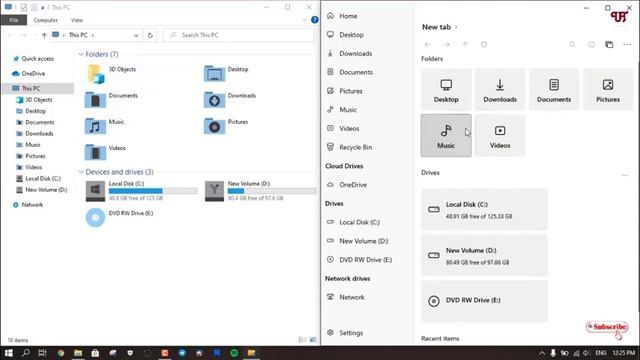Refresh the Files app view

point(484,44)
